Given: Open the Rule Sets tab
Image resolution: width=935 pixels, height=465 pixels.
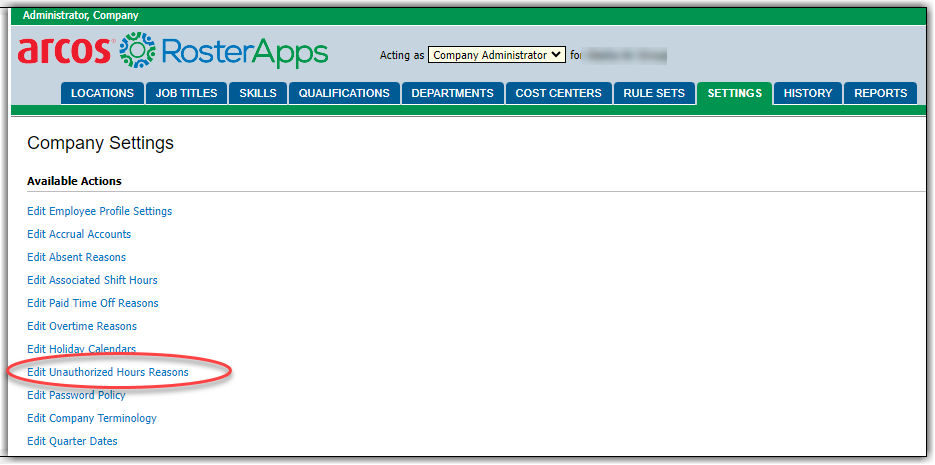Looking at the screenshot, I should [654, 93].
